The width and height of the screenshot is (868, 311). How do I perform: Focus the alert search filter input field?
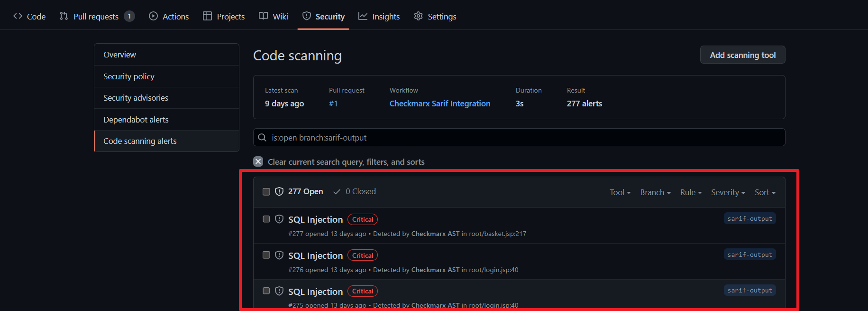(x=519, y=137)
